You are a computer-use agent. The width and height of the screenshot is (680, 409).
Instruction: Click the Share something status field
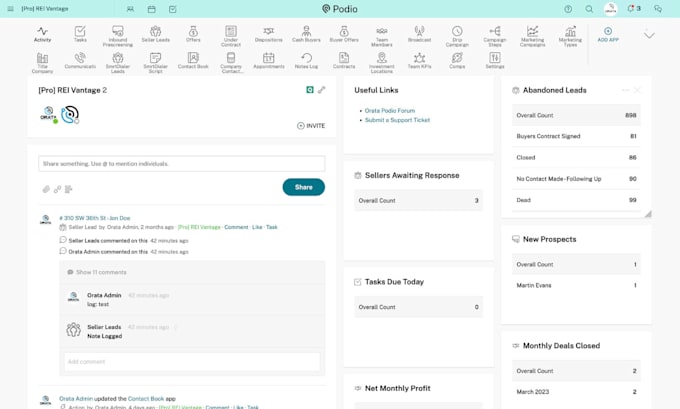(182, 164)
